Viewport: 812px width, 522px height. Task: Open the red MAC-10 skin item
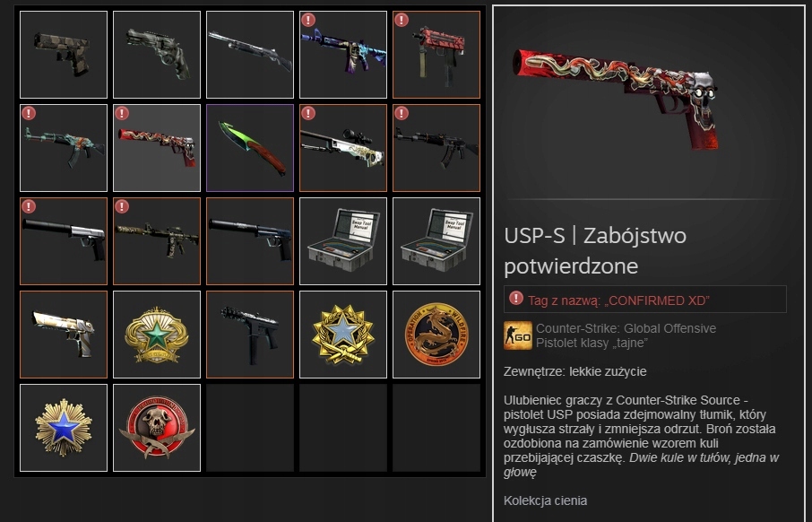pyautogui.click(x=436, y=55)
